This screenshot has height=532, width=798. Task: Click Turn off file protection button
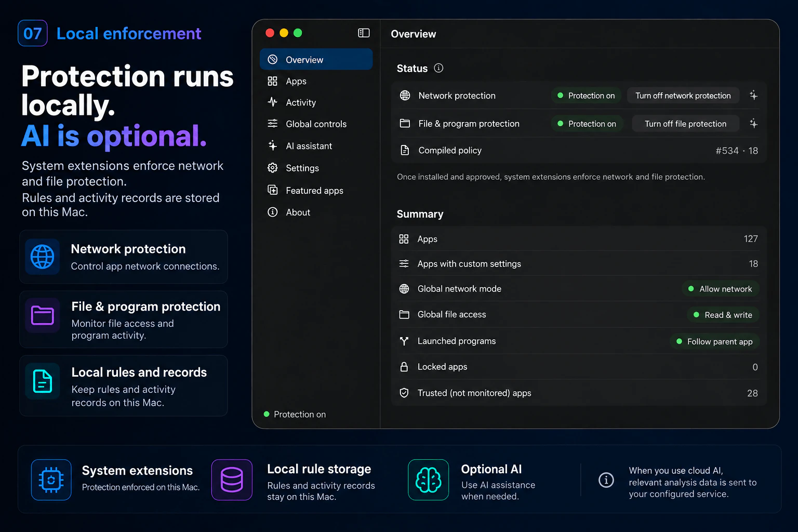coord(685,124)
